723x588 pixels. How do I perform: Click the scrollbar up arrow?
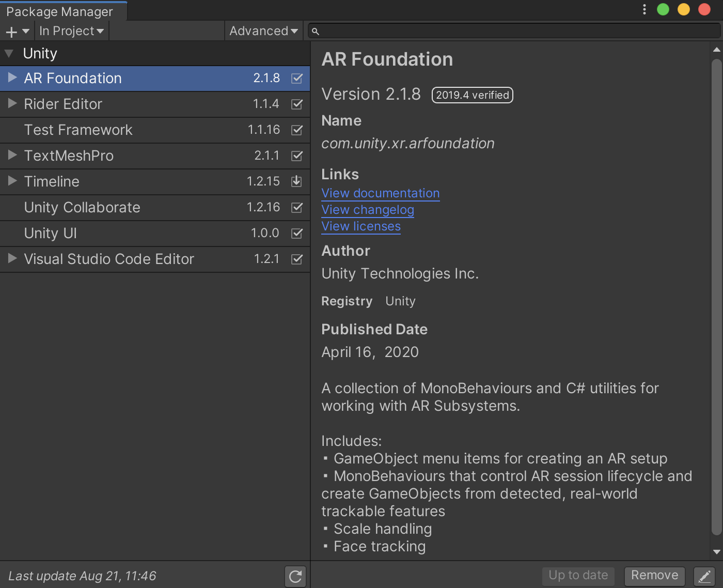716,50
